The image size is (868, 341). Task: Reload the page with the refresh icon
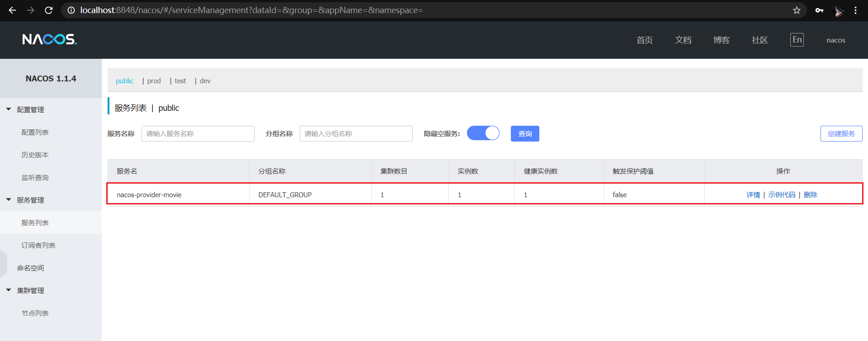(49, 10)
